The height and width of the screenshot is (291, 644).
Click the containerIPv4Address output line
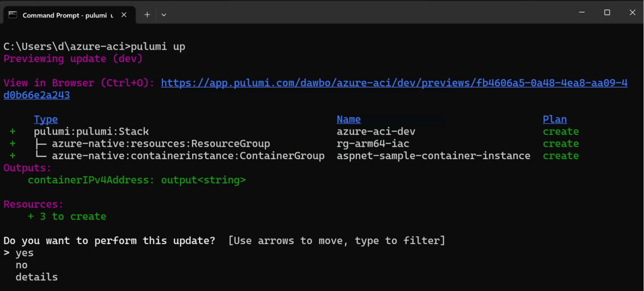[137, 180]
